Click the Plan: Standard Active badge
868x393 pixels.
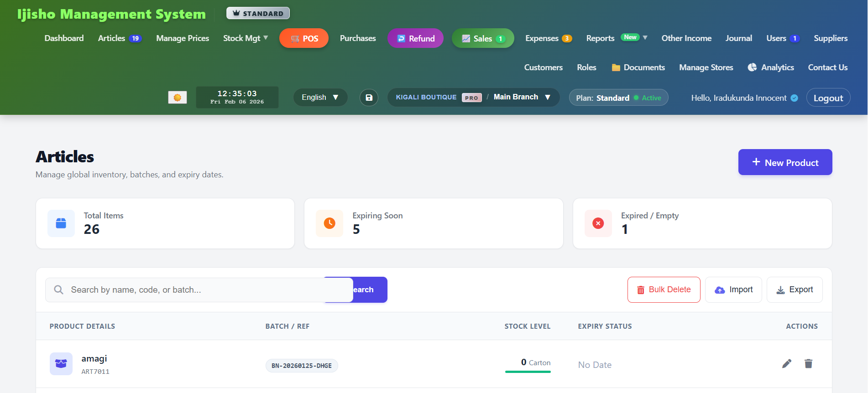(x=618, y=98)
